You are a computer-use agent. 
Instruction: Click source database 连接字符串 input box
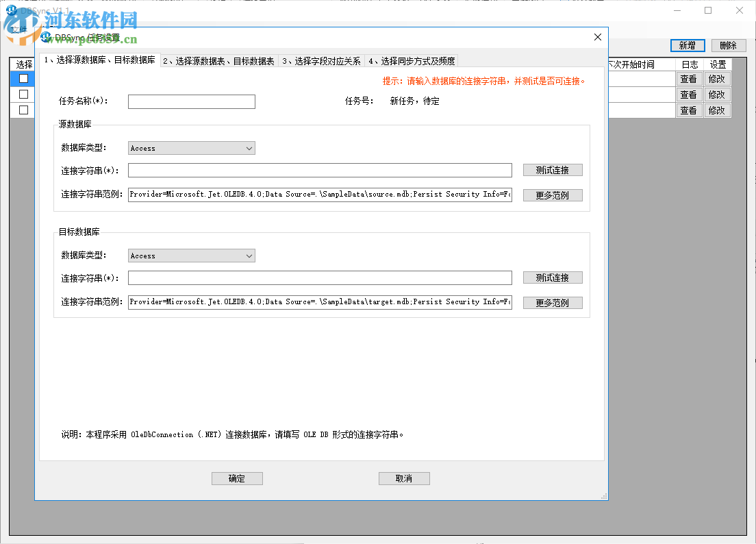pos(320,170)
